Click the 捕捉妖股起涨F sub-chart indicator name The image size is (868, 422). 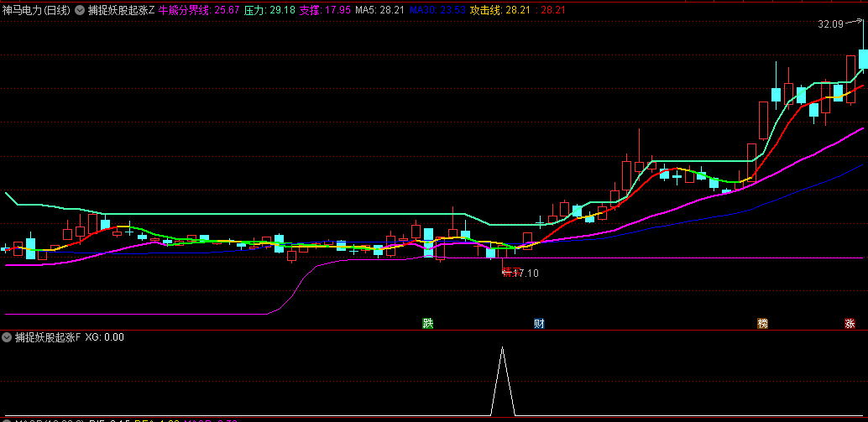[48, 336]
